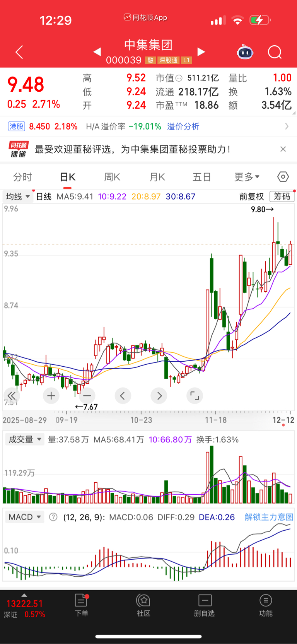297x644 pixels.
Task: Open 更多 chart period dropdown
Action: 247,177
